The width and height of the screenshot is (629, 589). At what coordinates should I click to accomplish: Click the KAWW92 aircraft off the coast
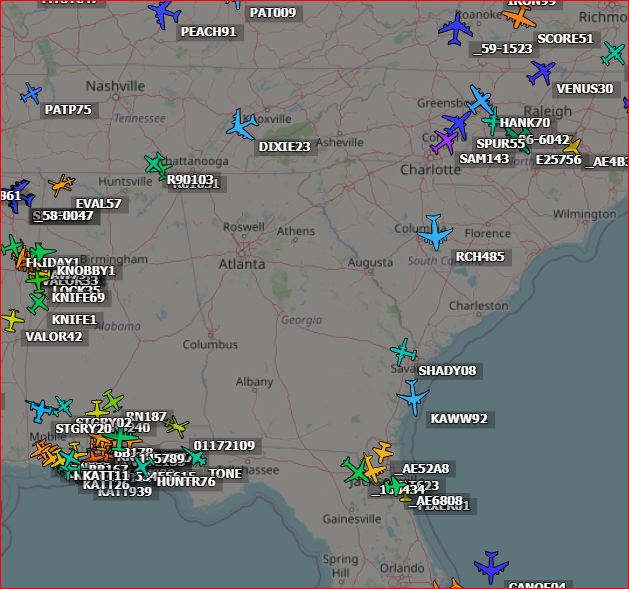coord(413,397)
